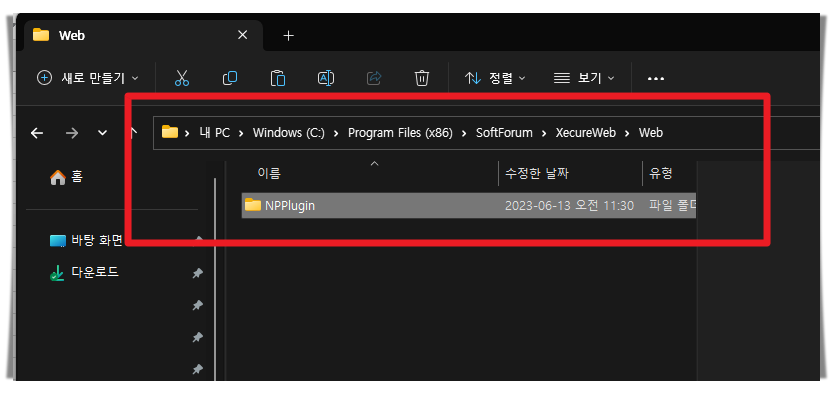This screenshot has height=394, width=833.
Task: Click Web at the breadcrumb end
Action: click(x=651, y=133)
